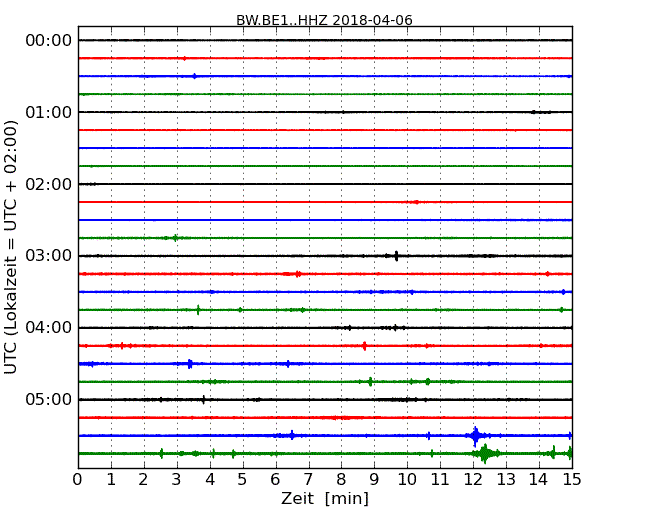Click the x-axis tick label 10
Screen dimensions: 650x520
tap(407, 480)
